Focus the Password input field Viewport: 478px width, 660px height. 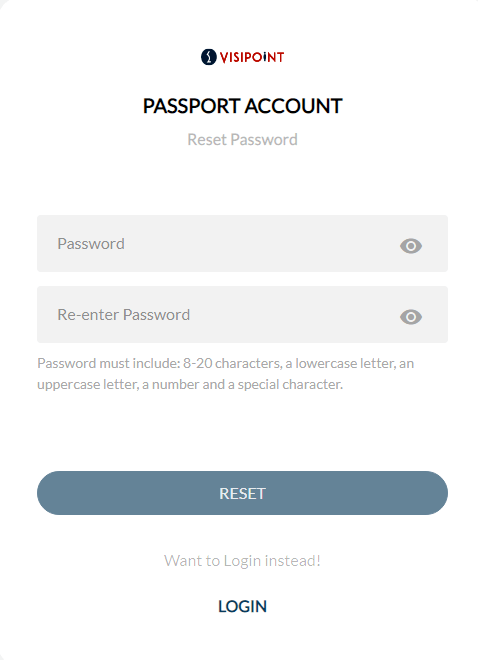(x=242, y=243)
